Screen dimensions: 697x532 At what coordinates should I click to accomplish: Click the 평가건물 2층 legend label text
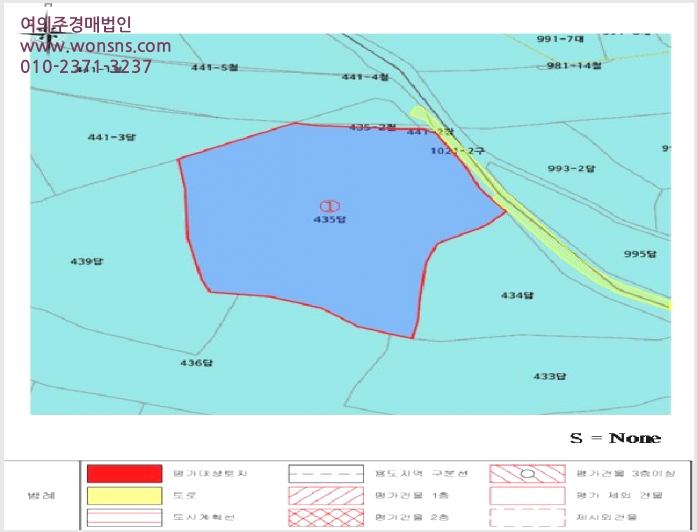412,517
